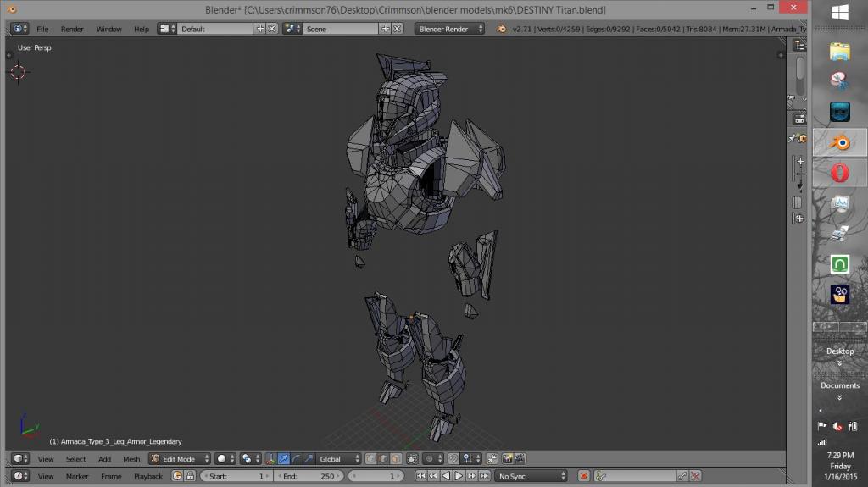The width and height of the screenshot is (868, 487).
Task: Open the Marker menu
Action: (77, 476)
